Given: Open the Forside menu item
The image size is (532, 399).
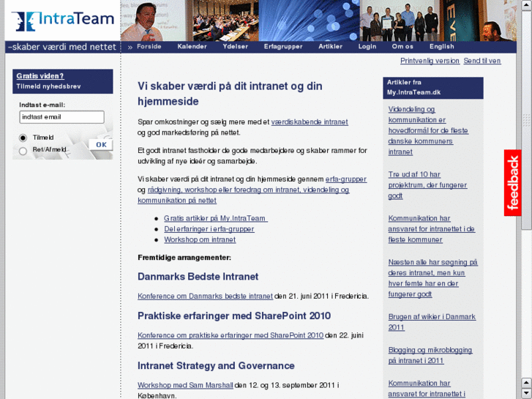Looking at the screenshot, I should click(x=149, y=47).
